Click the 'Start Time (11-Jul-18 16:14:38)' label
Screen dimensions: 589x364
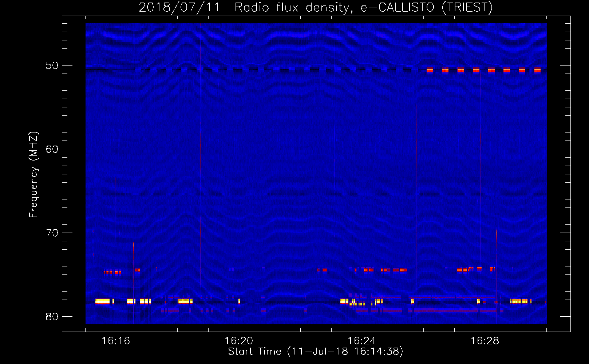316,352
